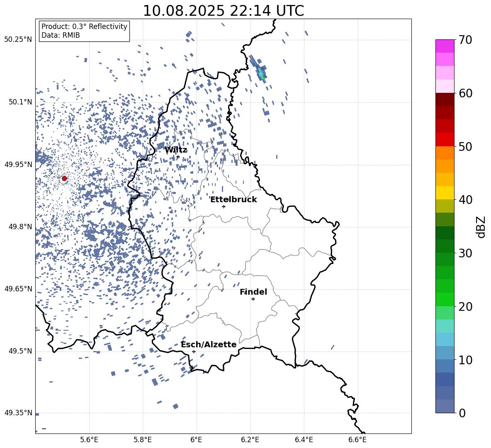The height and width of the screenshot is (448, 491).
Task: Click the 6.4°E longitude label
Action: pyautogui.click(x=304, y=440)
